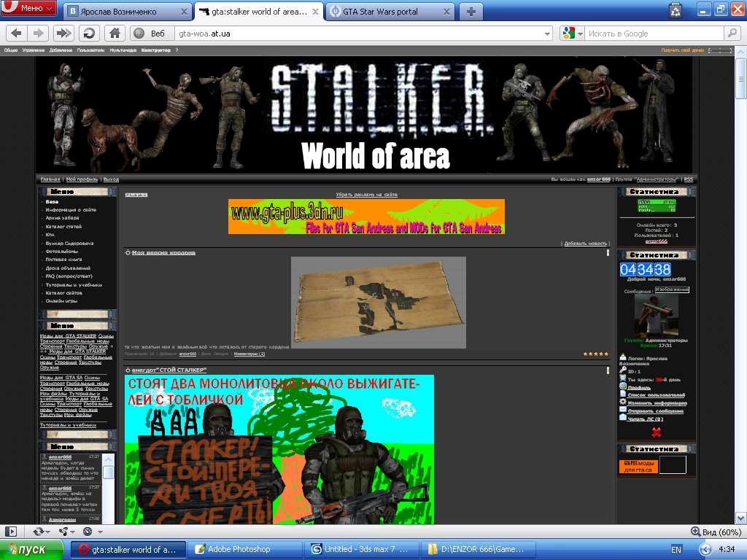The image size is (747, 560).
Task: Open the Туториалы и учебники link in left block
Action: pyautogui.click(x=68, y=425)
